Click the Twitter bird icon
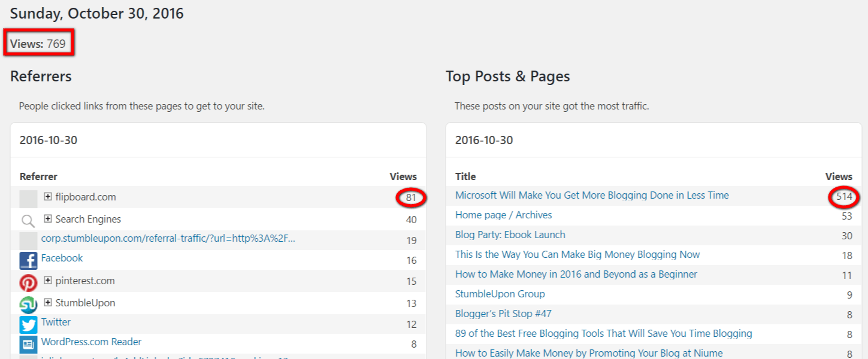Viewport: 868px width, 359px height. [28, 325]
